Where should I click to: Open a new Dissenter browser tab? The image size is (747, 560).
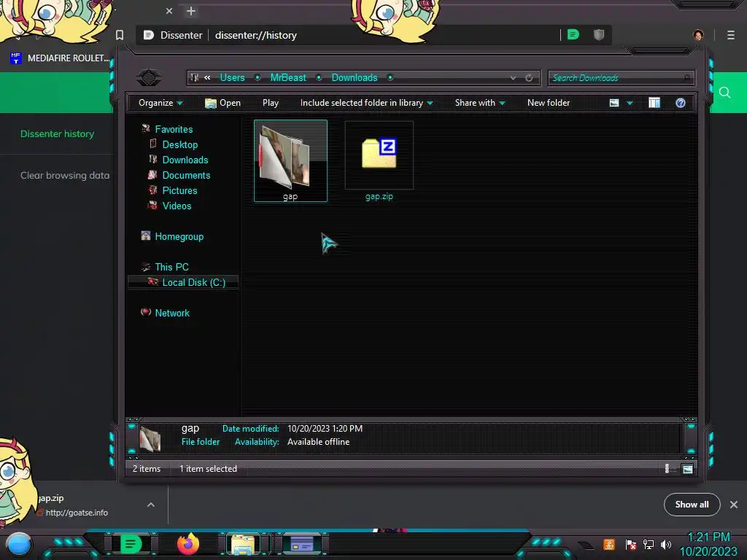point(191,11)
